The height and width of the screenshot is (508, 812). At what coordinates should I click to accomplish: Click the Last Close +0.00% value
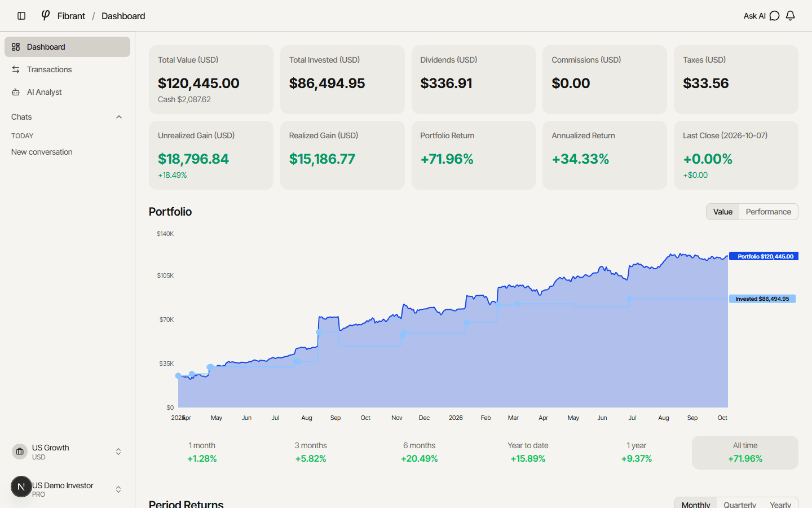point(708,159)
